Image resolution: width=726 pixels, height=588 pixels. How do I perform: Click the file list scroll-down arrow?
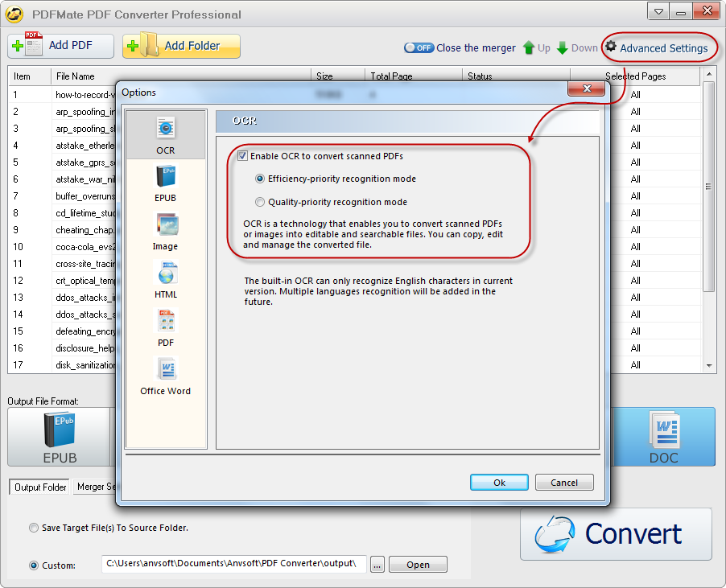709,366
